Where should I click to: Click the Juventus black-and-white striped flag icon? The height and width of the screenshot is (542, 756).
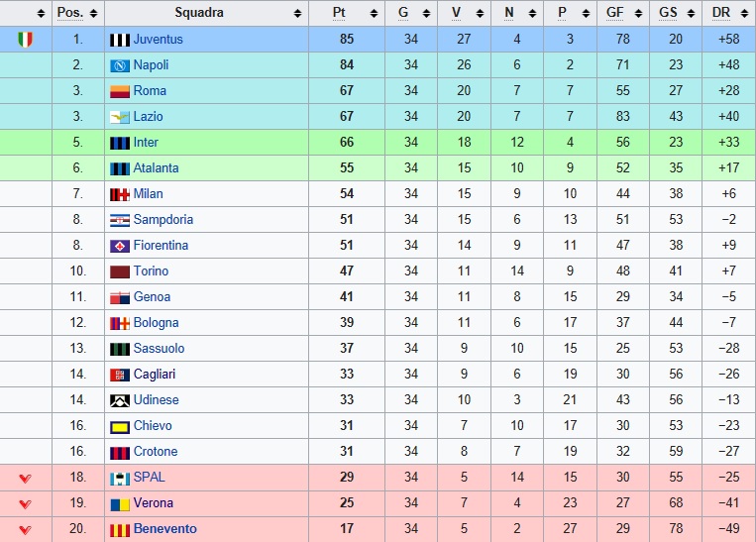[x=120, y=40]
